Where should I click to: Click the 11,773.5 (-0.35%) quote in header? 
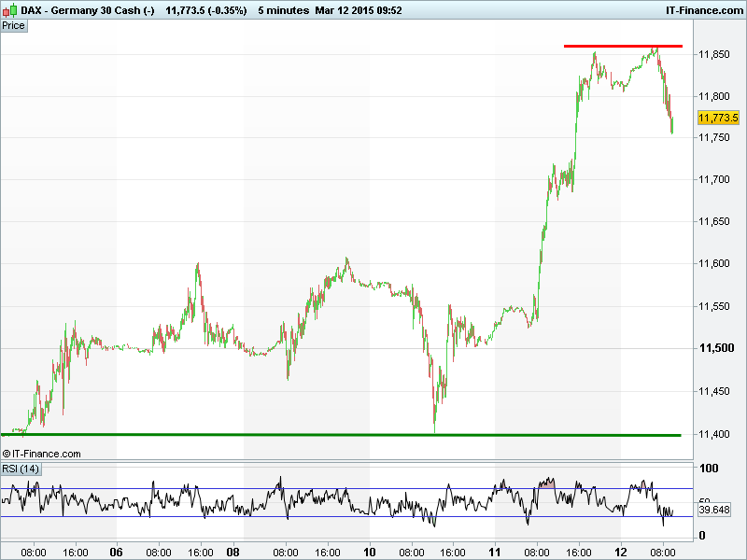tap(206, 9)
